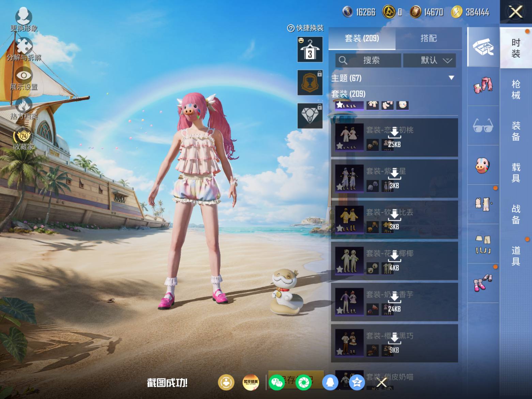This screenshot has width=532, height=399.
Task: Open the pink wig hair category
Action: click(x=483, y=86)
